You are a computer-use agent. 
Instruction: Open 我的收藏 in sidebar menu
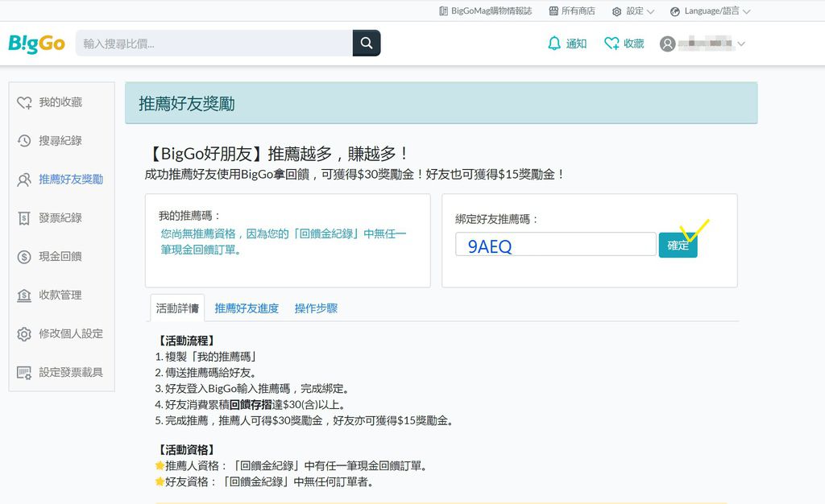tap(62, 102)
